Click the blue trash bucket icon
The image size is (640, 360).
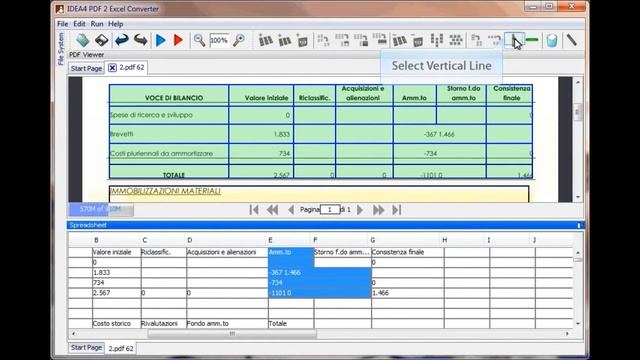pyautogui.click(x=552, y=40)
